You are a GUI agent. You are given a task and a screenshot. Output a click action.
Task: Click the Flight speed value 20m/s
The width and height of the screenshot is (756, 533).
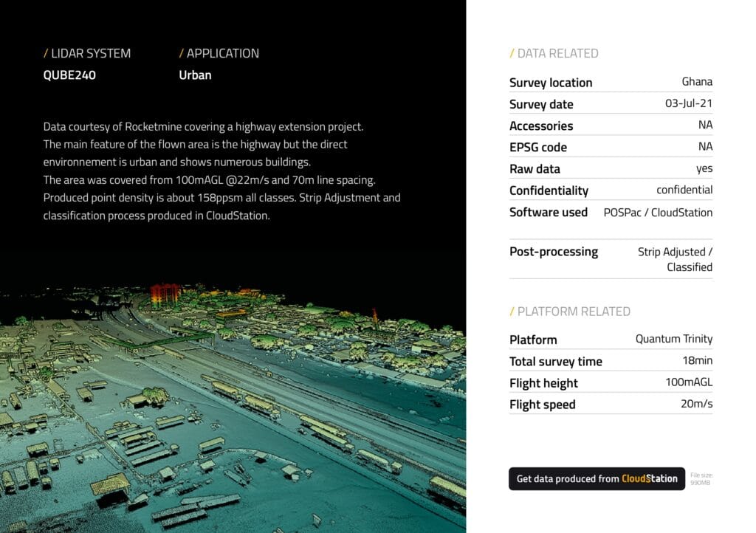click(x=696, y=404)
